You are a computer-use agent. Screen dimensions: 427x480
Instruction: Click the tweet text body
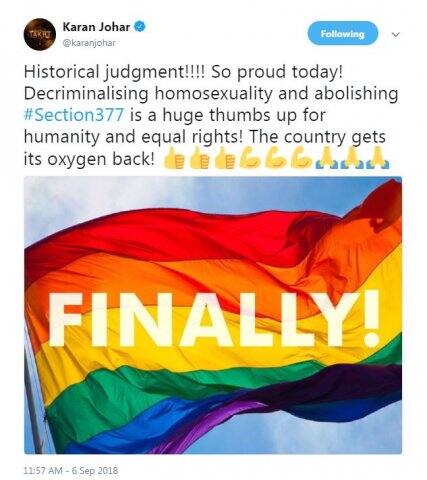coord(211,115)
